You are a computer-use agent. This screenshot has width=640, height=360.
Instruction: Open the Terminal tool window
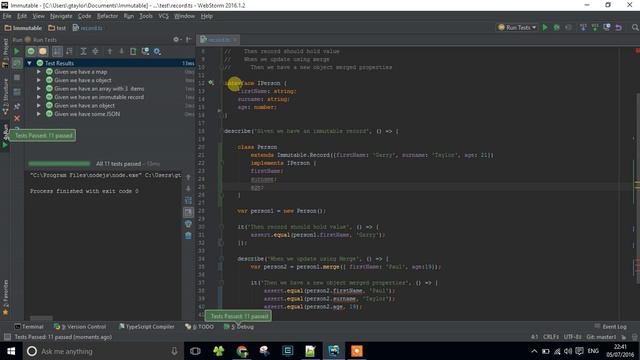coord(29,327)
